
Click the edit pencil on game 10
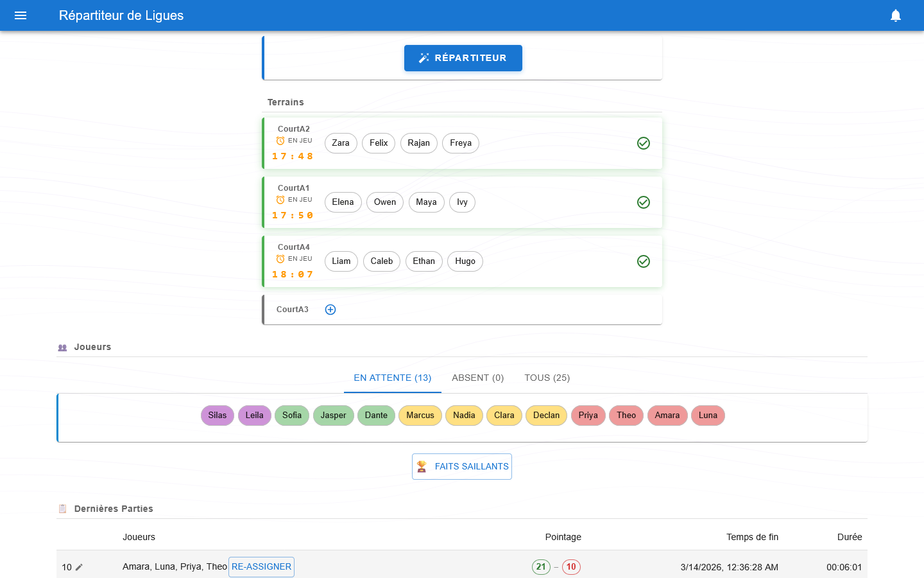point(80,567)
